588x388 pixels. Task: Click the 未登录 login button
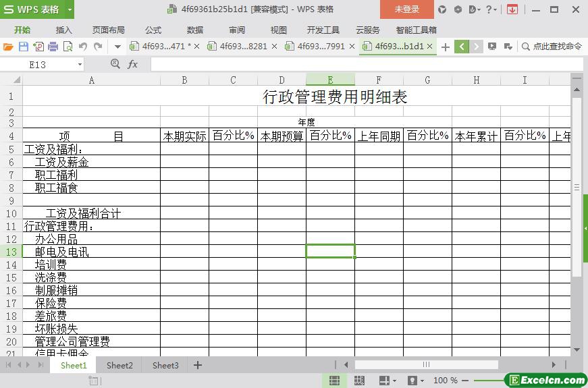[407, 9]
